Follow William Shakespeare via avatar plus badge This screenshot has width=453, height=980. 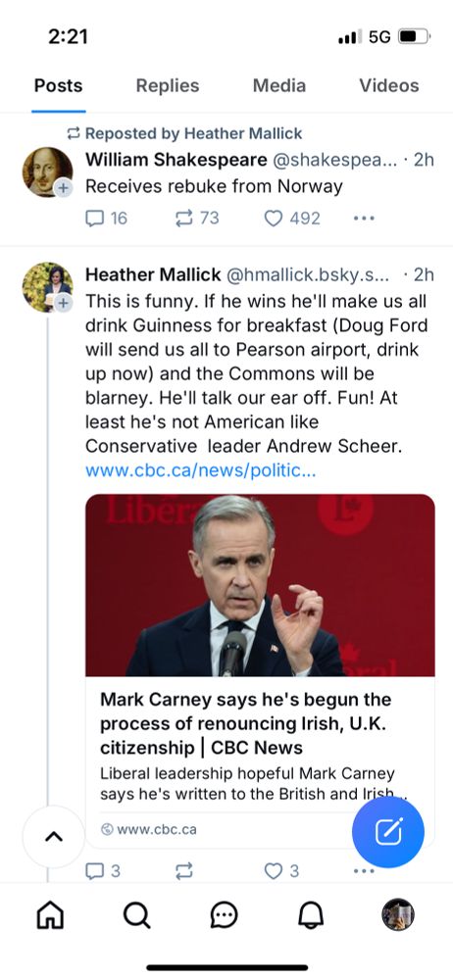pyautogui.click(x=63, y=187)
